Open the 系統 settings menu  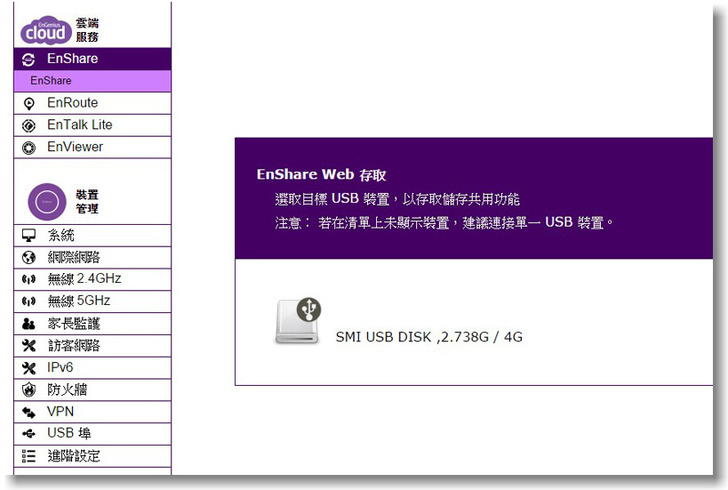(92, 235)
